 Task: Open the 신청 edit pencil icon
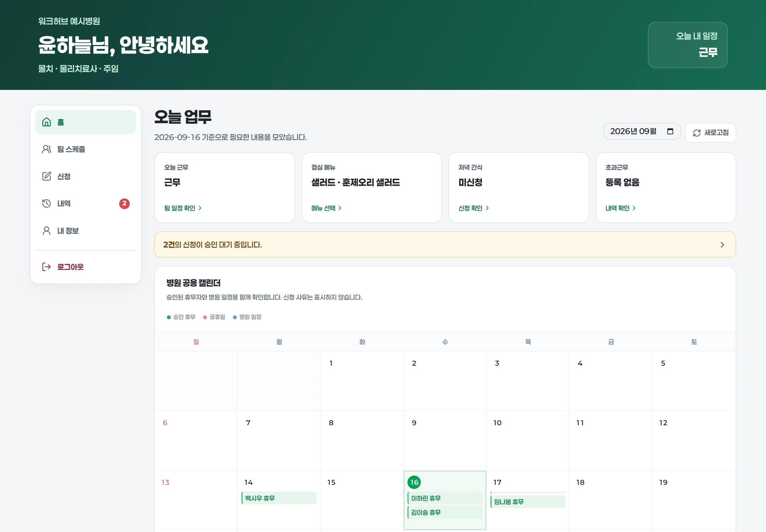[46, 176]
